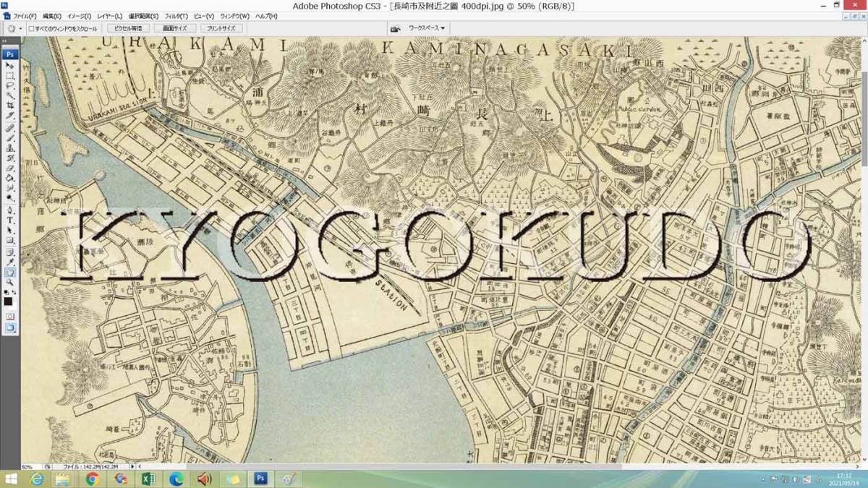The image size is (868, 488).
Task: Select the Lasso tool
Action: [x=10, y=85]
